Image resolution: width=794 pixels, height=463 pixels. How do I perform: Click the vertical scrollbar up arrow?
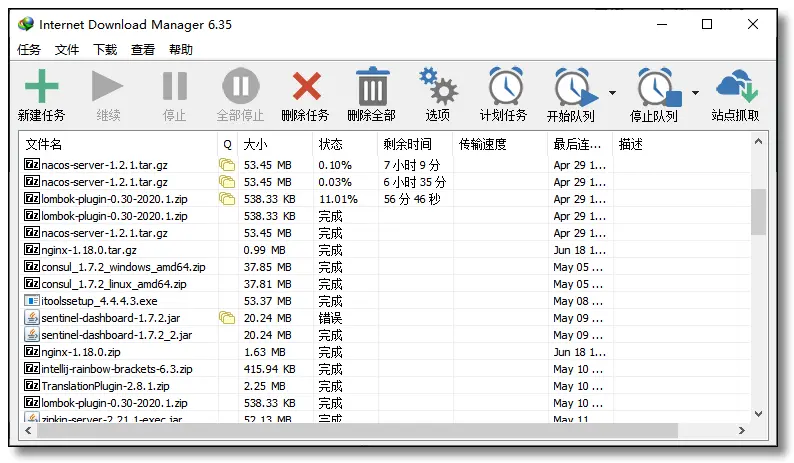click(758, 141)
